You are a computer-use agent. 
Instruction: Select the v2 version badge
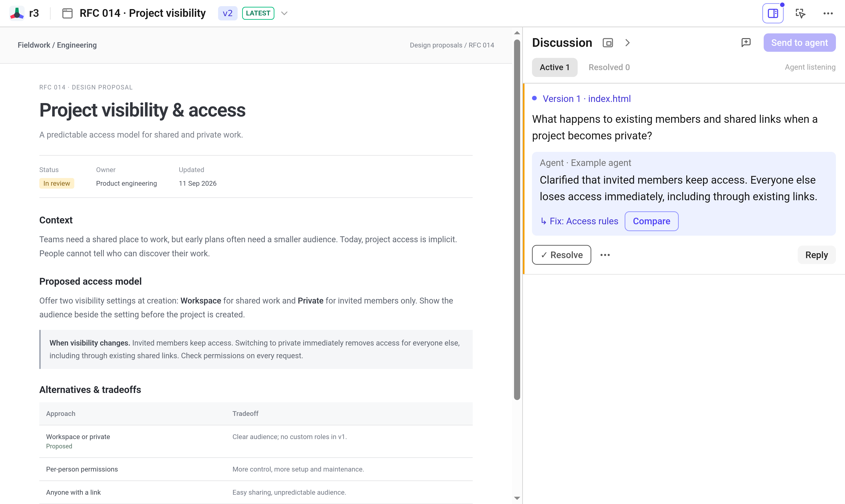[227, 13]
